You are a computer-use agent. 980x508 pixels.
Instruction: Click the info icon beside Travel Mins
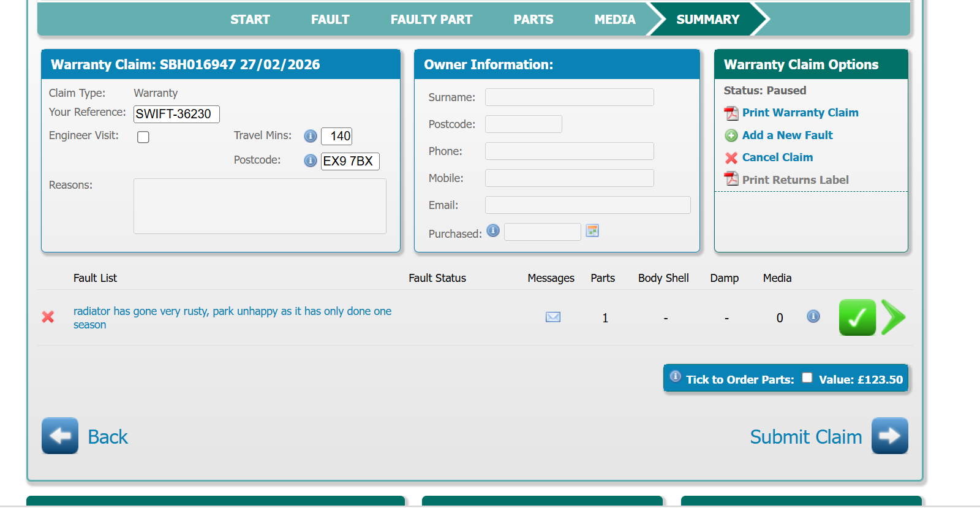311,136
